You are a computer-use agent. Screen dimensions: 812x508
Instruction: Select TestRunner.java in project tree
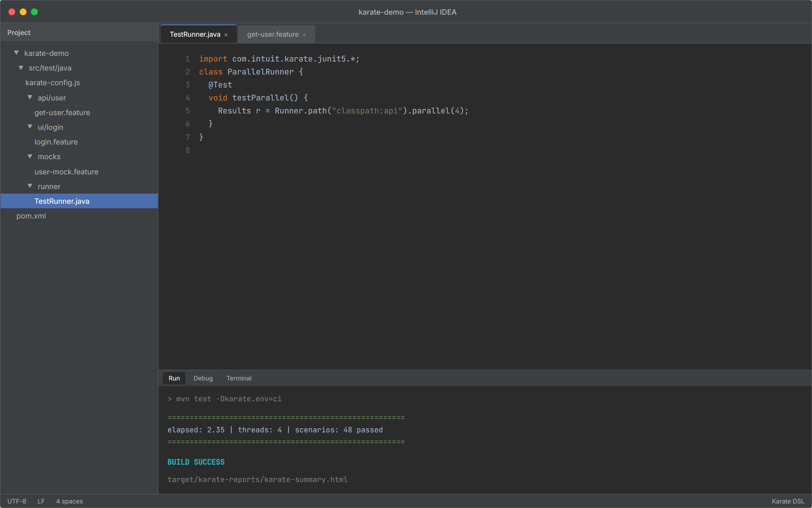point(79,201)
